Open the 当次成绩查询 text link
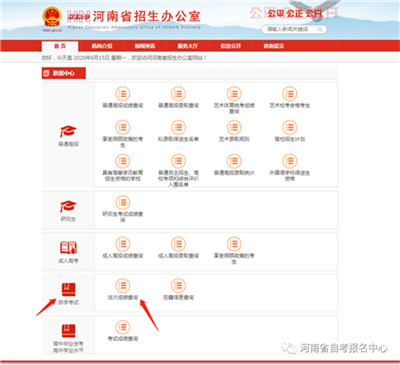The width and height of the screenshot is (400, 365). pos(123,297)
